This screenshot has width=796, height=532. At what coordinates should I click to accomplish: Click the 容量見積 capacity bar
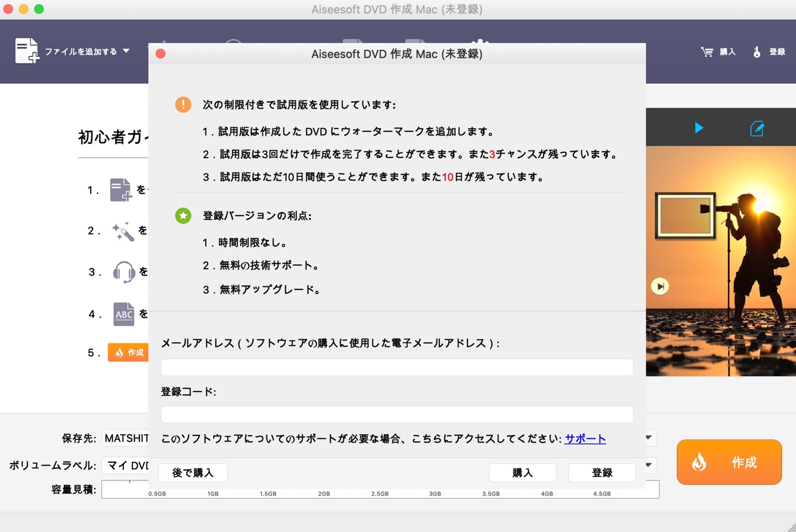[380, 489]
